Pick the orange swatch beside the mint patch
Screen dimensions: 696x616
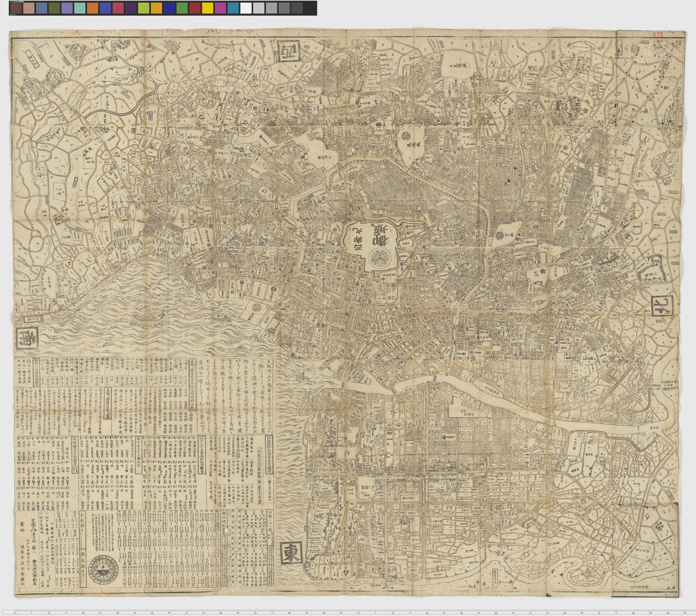tap(93, 8)
